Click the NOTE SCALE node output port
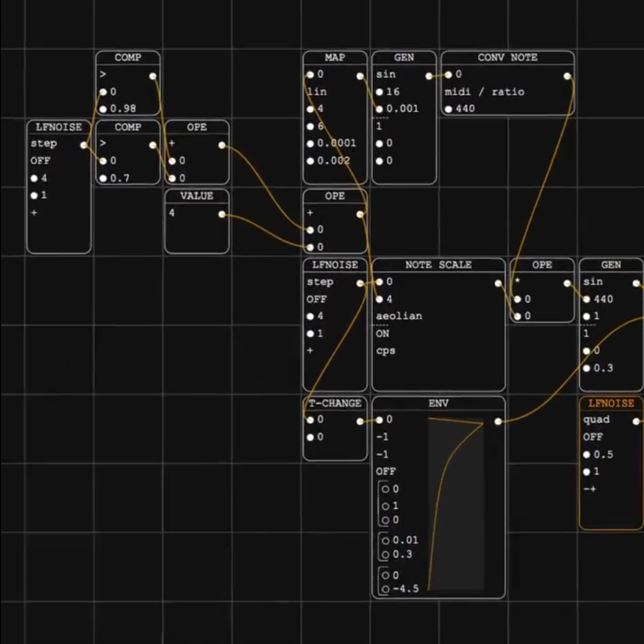 (498, 283)
